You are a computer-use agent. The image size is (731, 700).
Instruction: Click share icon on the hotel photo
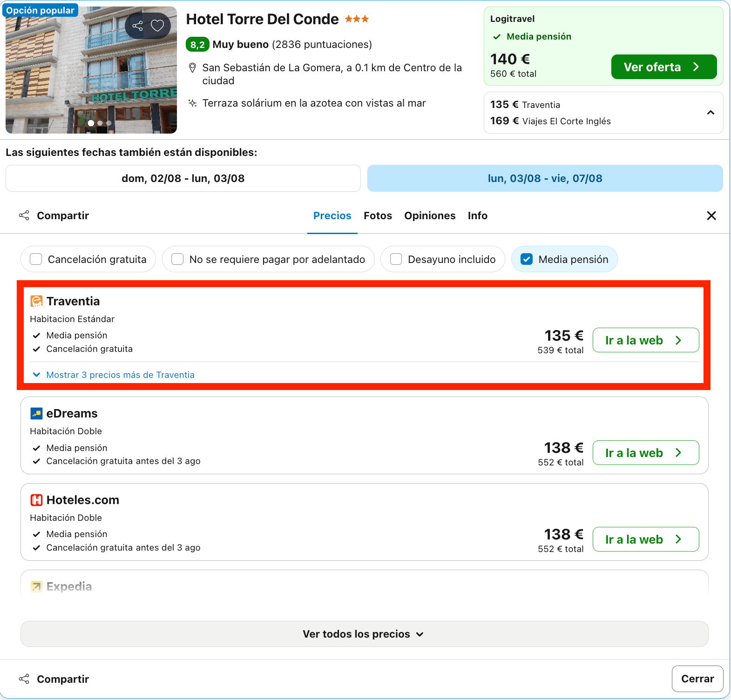pyautogui.click(x=137, y=26)
